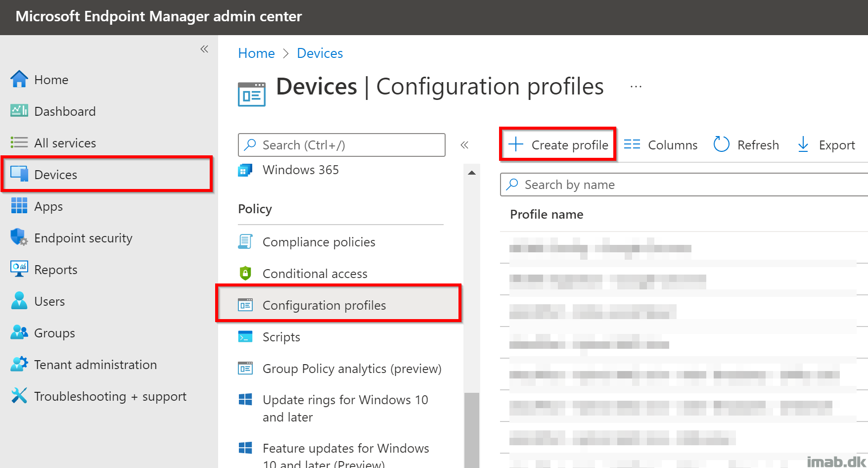Click Group Policy analytics icon

[245, 368]
